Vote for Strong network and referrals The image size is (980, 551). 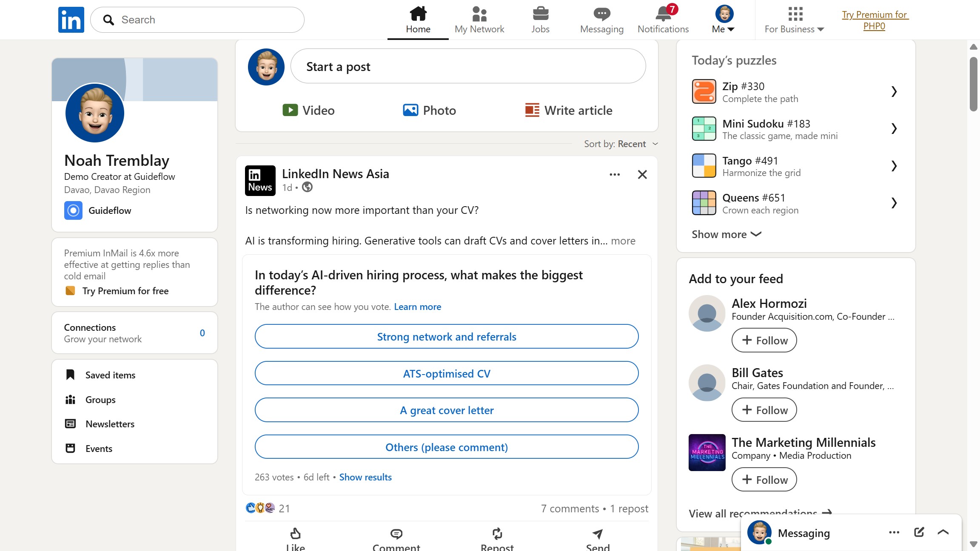(447, 337)
